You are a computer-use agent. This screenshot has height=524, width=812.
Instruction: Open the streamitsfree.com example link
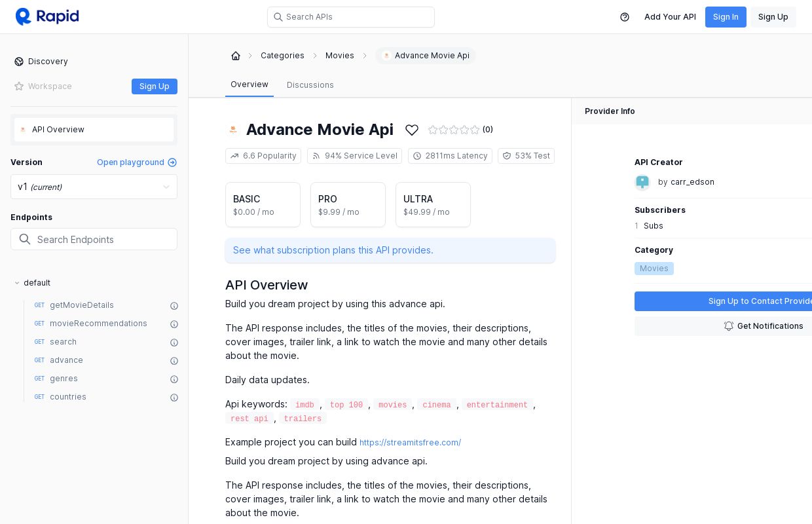coord(410,443)
